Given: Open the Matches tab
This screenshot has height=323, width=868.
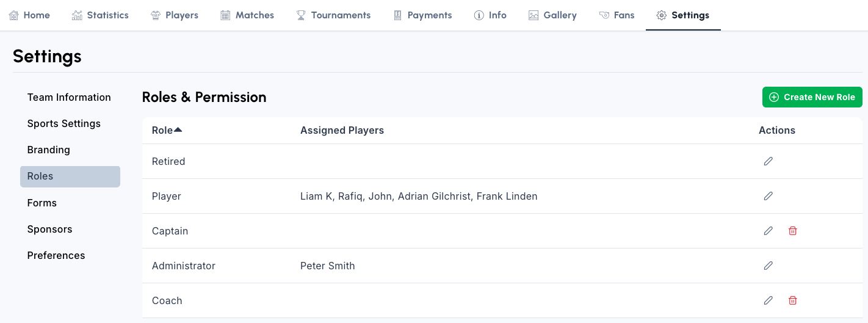Looking at the screenshot, I should 247,15.
